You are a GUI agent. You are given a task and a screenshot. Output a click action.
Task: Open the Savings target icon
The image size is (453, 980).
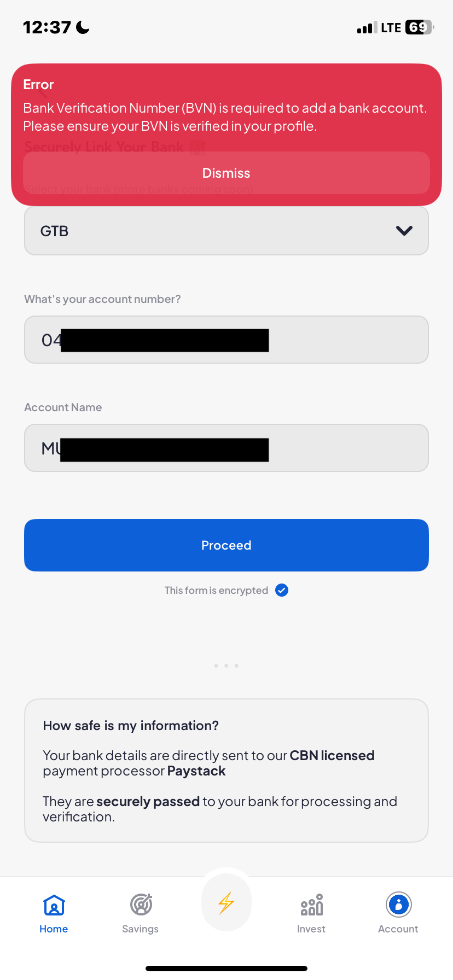tap(141, 905)
